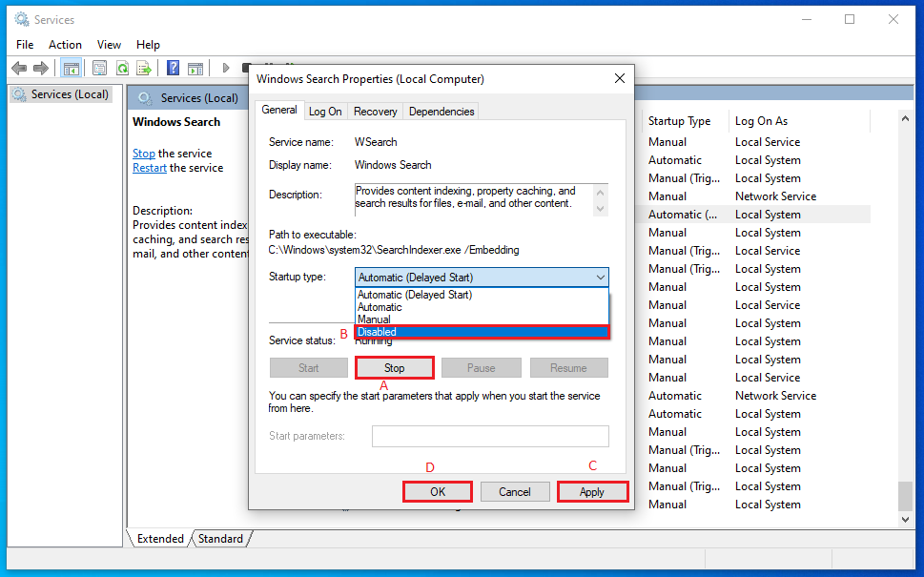Open the Action menu
924x577 pixels.
coord(65,44)
